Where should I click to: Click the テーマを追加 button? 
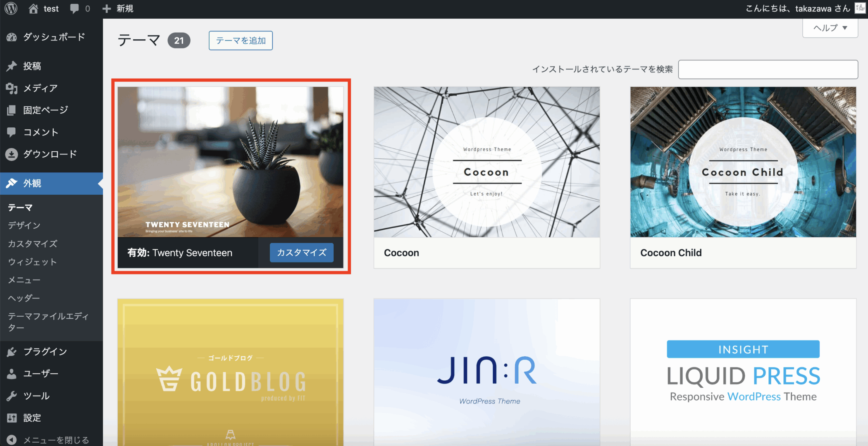tap(241, 41)
